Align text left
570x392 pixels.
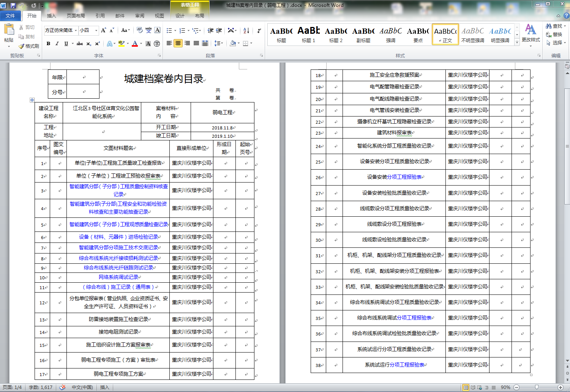coord(169,43)
